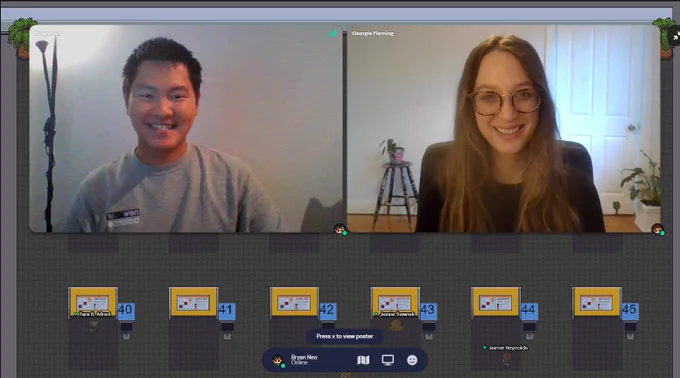Viewport: 680px width, 378px height.
Task: Open the Bryan Neo Online status label
Action: [x=304, y=359]
